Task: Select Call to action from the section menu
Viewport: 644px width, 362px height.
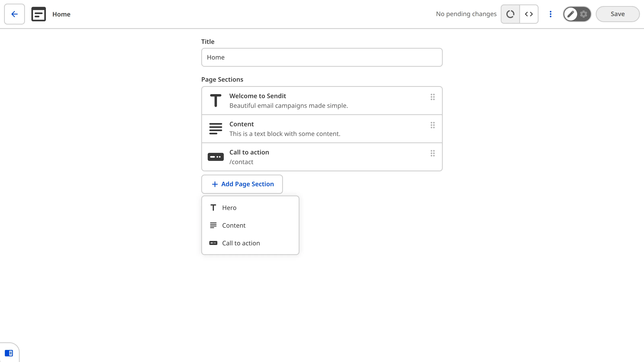Action: coord(241,243)
